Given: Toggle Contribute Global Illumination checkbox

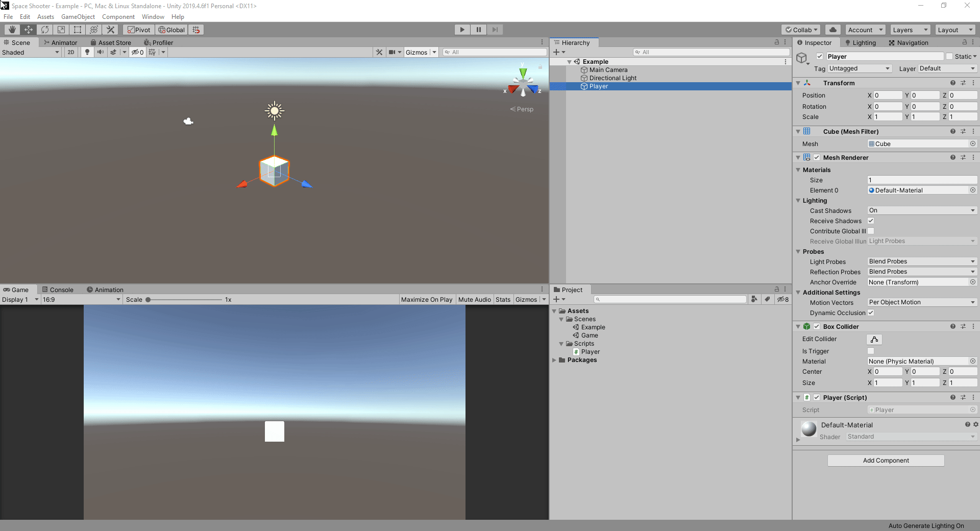Looking at the screenshot, I should (x=871, y=231).
